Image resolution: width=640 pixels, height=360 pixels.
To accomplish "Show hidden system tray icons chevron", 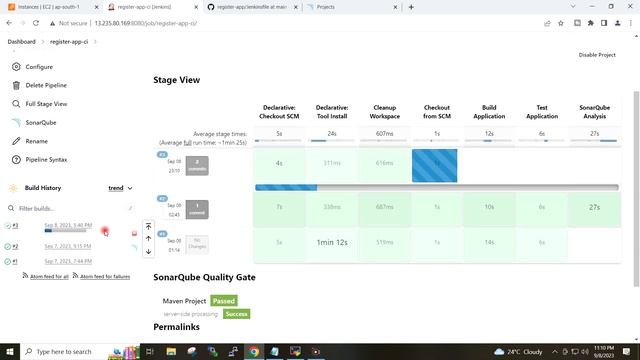I will (555, 351).
